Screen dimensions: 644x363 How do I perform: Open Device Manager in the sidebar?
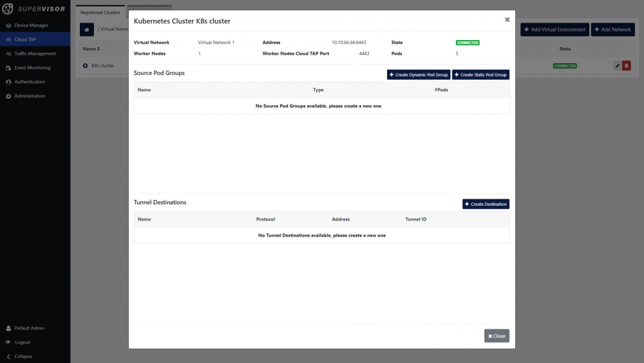click(x=31, y=25)
